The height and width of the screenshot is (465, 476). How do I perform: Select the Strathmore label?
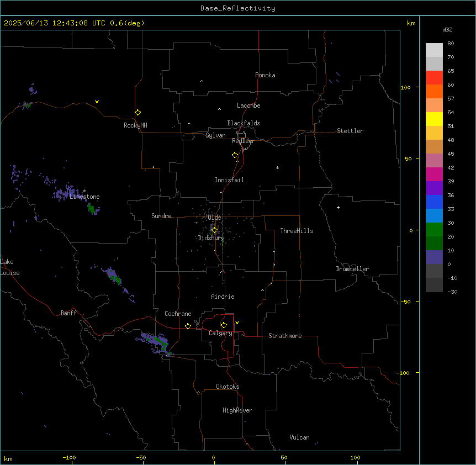point(285,336)
